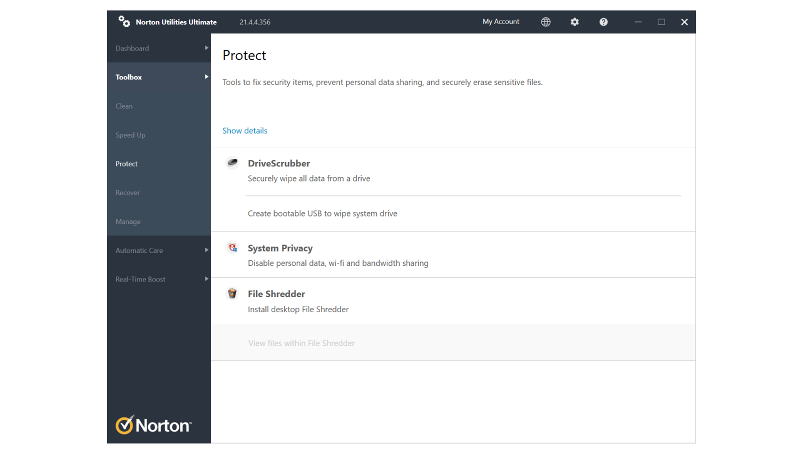Click the System Privacy icon
Image resolution: width=800 pixels, height=450 pixels.
(x=233, y=247)
